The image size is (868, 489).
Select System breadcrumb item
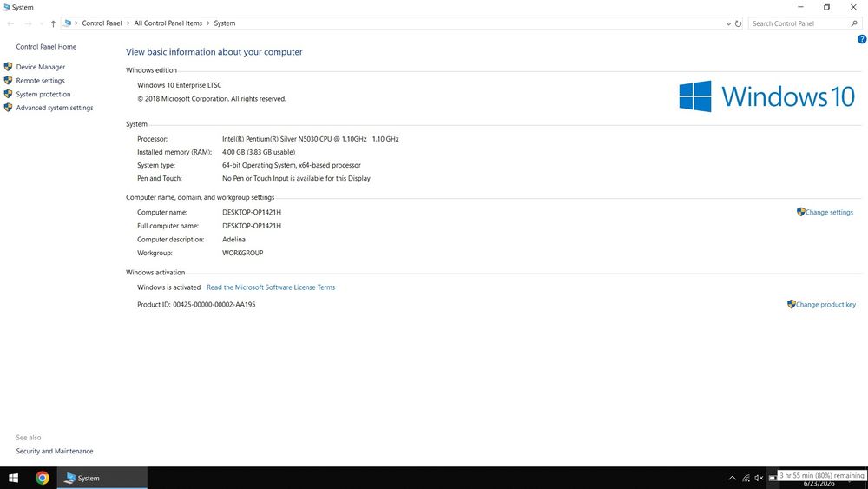coord(225,23)
